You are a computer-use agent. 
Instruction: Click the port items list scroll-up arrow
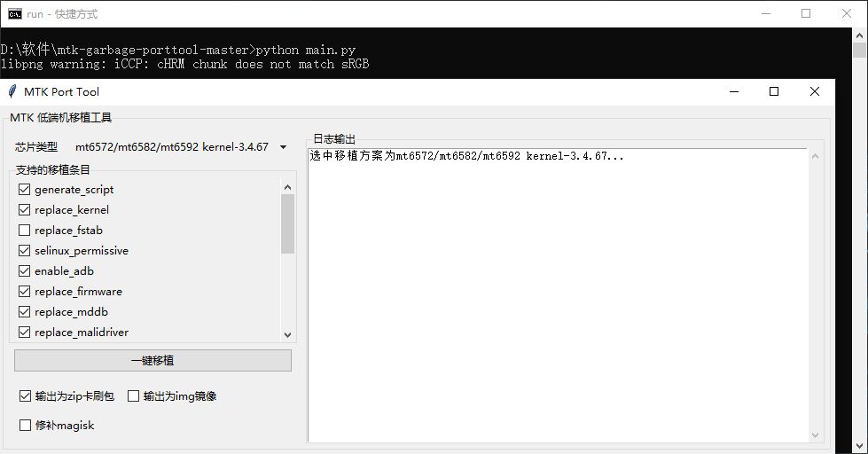(x=287, y=187)
